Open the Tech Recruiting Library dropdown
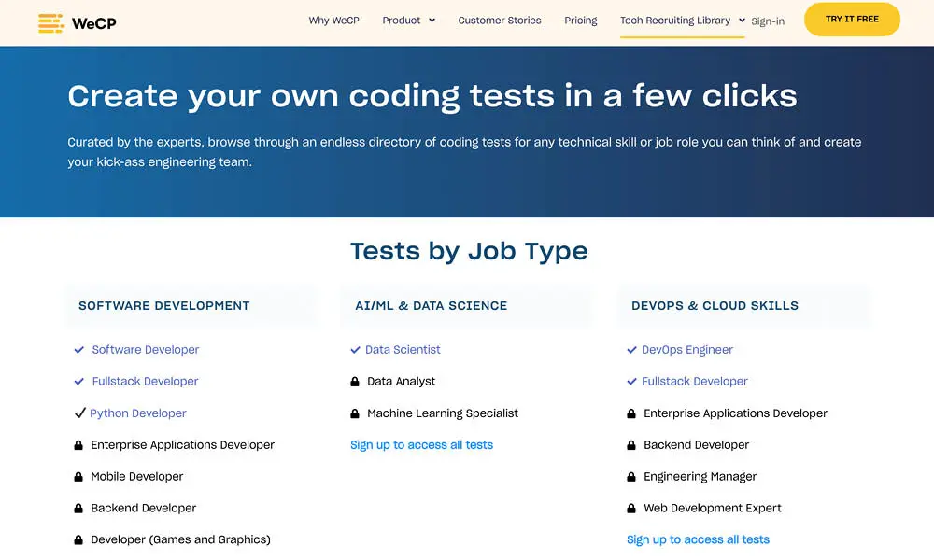This screenshot has width=934, height=560. tap(681, 19)
